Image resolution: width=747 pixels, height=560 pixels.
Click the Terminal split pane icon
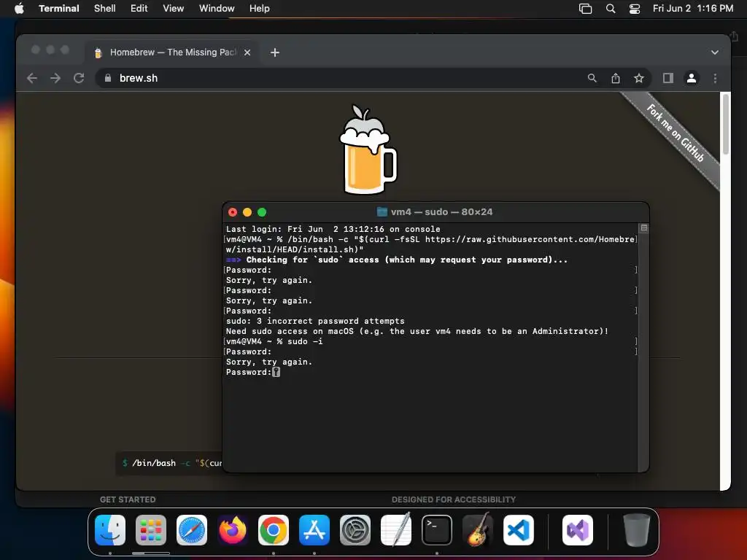tap(643, 228)
